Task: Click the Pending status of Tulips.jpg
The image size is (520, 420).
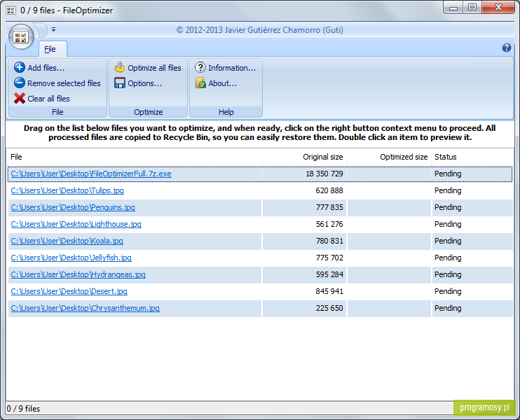Action: pyautogui.click(x=448, y=191)
